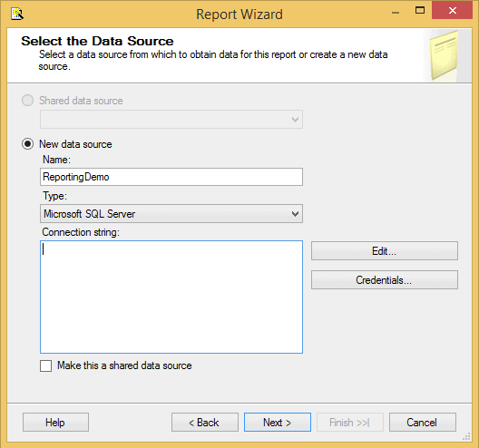Click the Finish >>| button
Viewport: 479px width, 448px height.
350,423
